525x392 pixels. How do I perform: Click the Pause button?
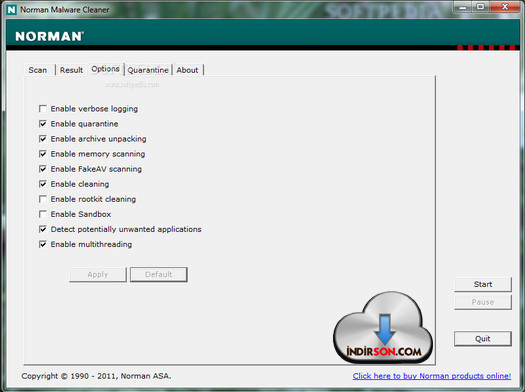click(483, 302)
